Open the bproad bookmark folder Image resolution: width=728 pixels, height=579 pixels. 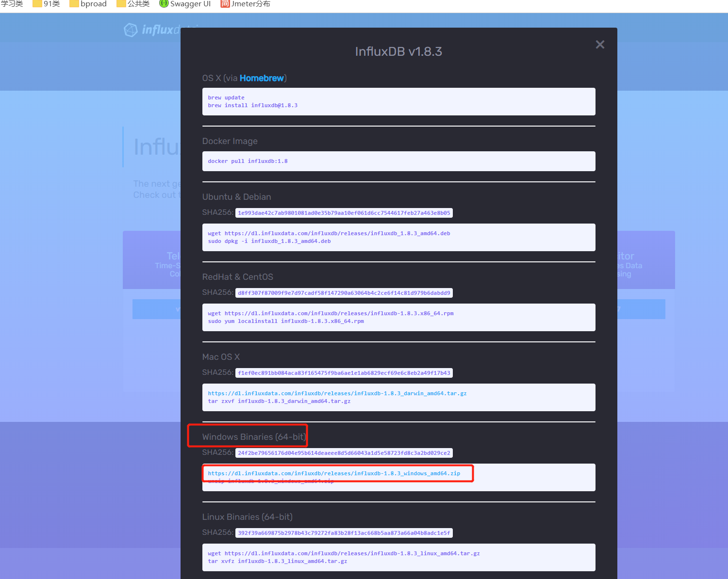point(88,4)
